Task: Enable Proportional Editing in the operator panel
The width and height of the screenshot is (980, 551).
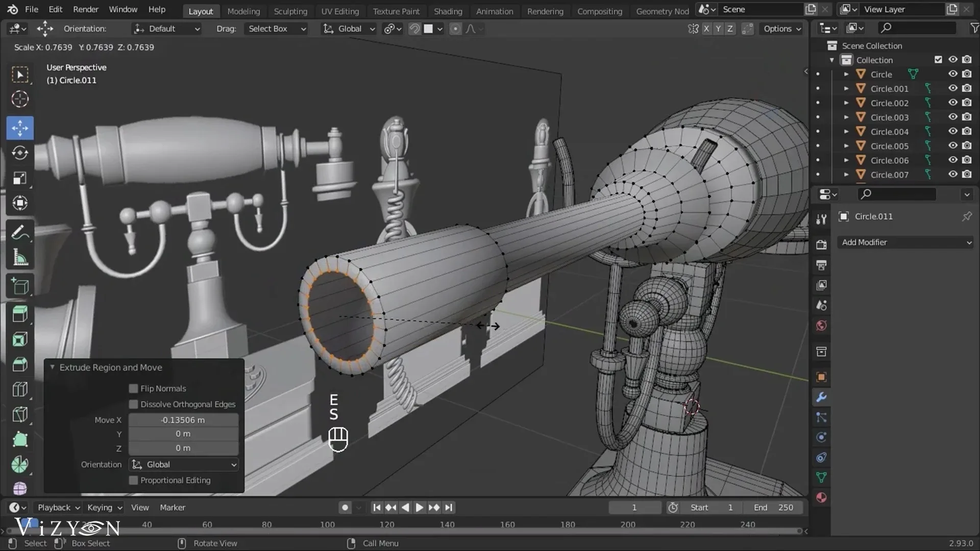Action: [x=133, y=480]
